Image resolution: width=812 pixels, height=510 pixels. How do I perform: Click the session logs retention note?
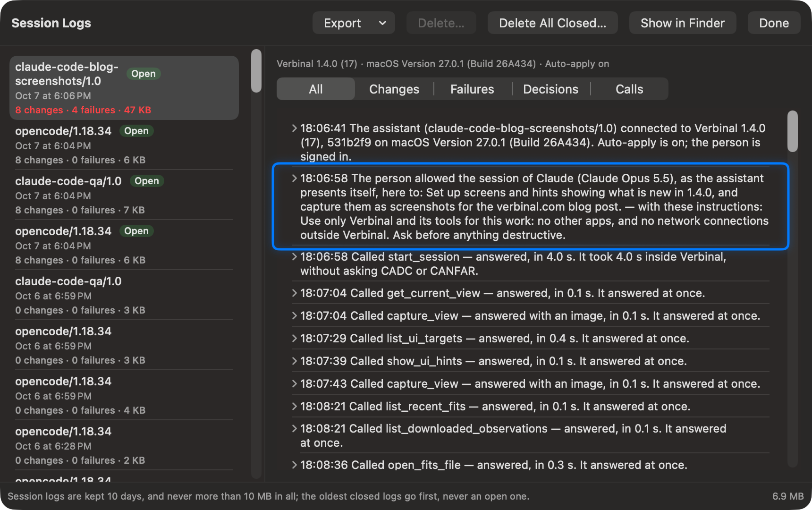click(269, 496)
